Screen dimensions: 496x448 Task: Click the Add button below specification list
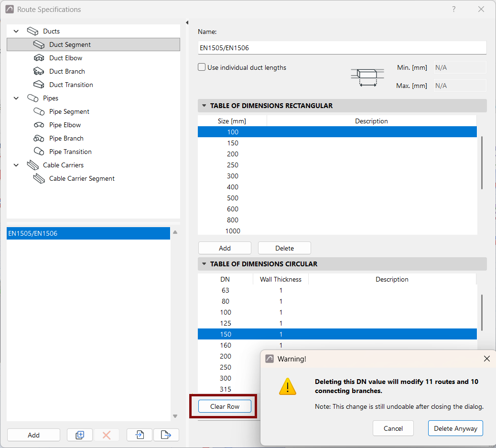tap(33, 435)
